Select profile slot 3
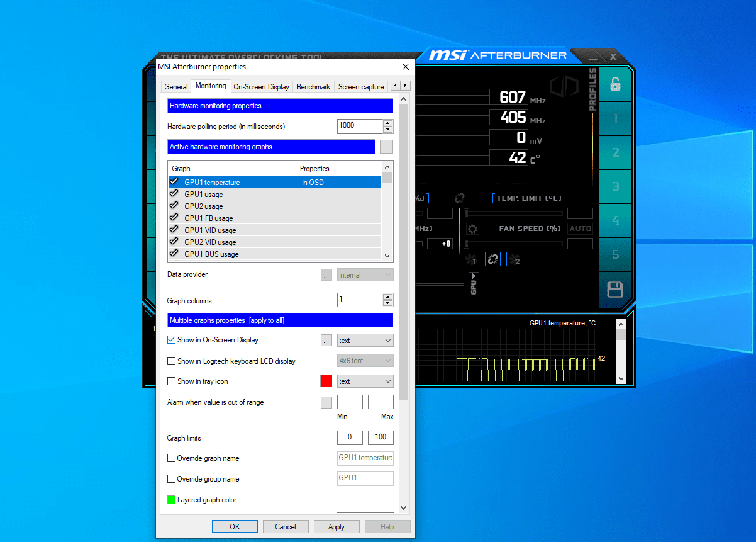The image size is (756, 542). click(x=615, y=187)
